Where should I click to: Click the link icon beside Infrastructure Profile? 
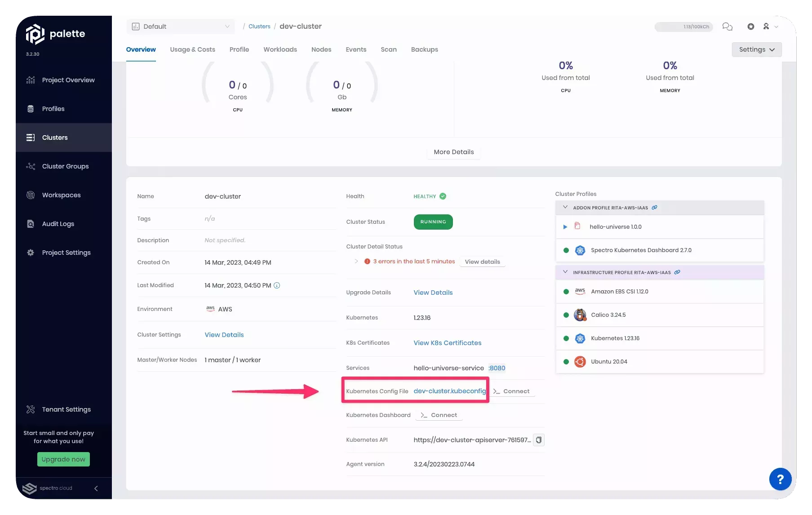click(x=677, y=272)
